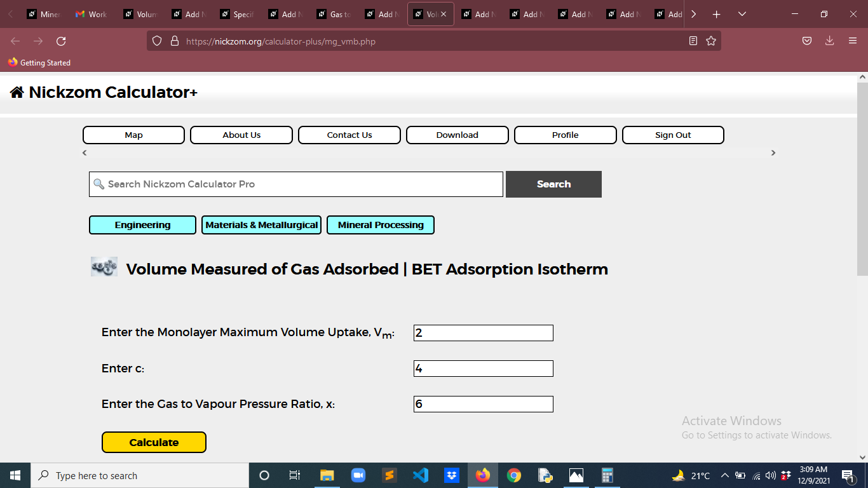Click the Download menu button
Viewport: 868px width, 488px height.
point(458,135)
